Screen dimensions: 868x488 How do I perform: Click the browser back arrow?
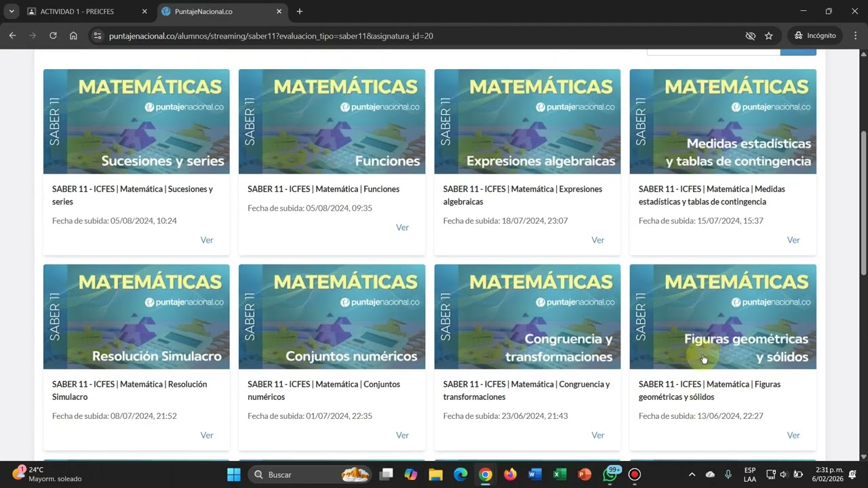(x=12, y=36)
